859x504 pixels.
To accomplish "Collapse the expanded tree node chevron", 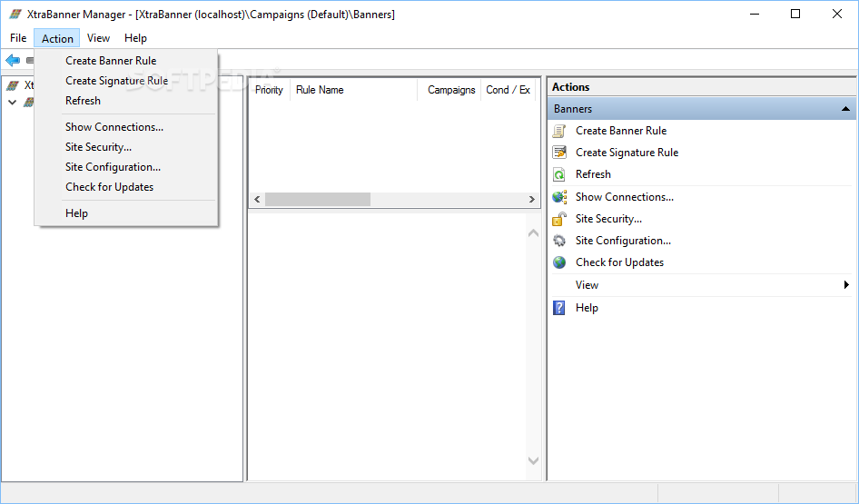I will [13, 103].
